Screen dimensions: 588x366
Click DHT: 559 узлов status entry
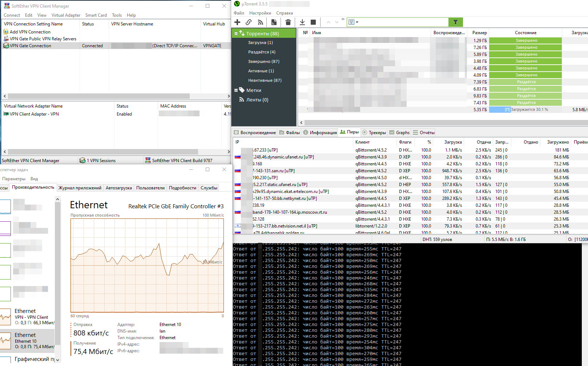(x=437, y=240)
